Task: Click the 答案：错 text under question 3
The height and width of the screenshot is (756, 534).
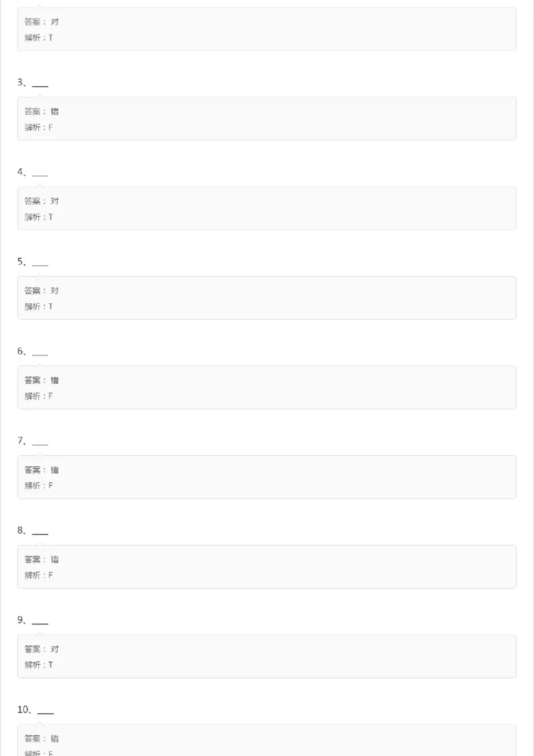Action: pyautogui.click(x=41, y=112)
